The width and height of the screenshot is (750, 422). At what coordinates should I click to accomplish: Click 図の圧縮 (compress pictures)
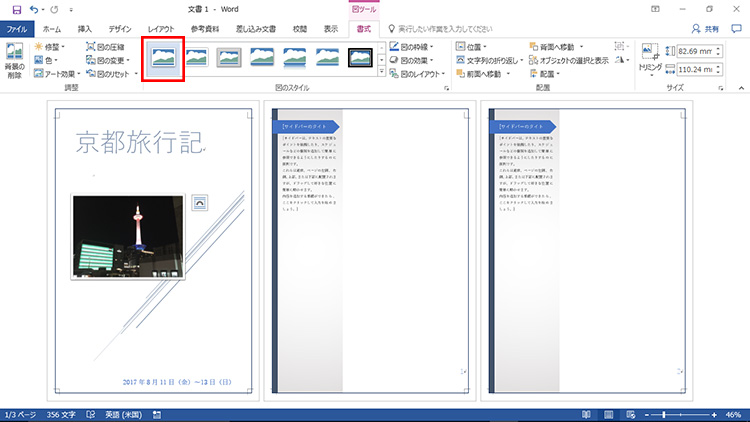(109, 46)
